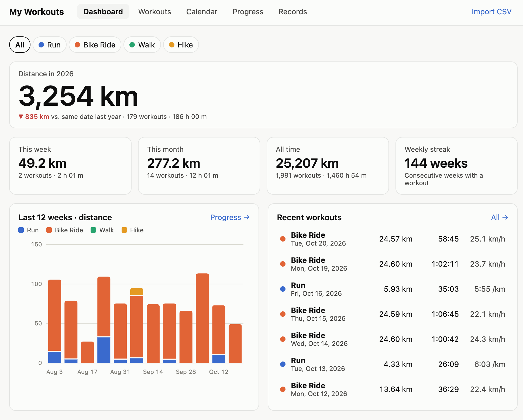Click the Import CSV link
The width and height of the screenshot is (523, 420).
pyautogui.click(x=491, y=12)
